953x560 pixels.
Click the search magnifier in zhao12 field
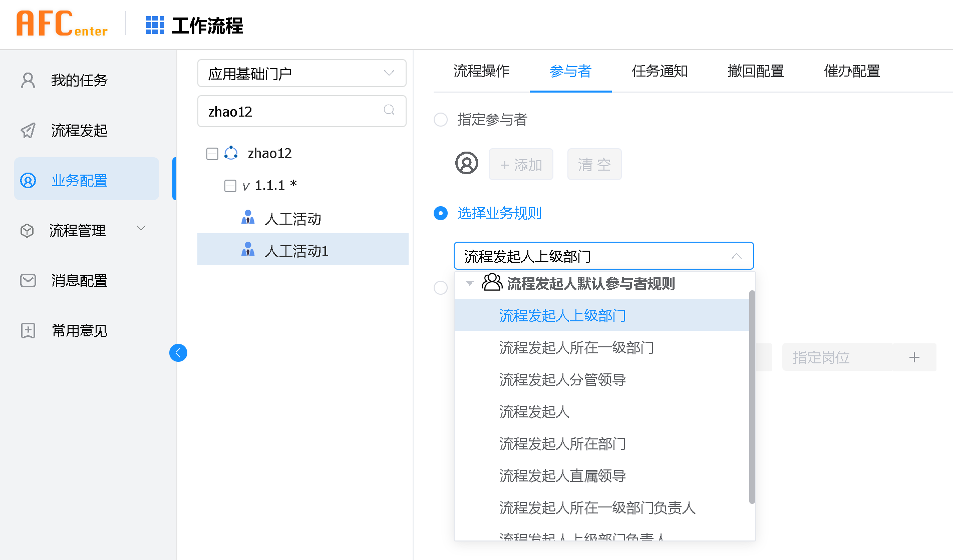click(389, 111)
